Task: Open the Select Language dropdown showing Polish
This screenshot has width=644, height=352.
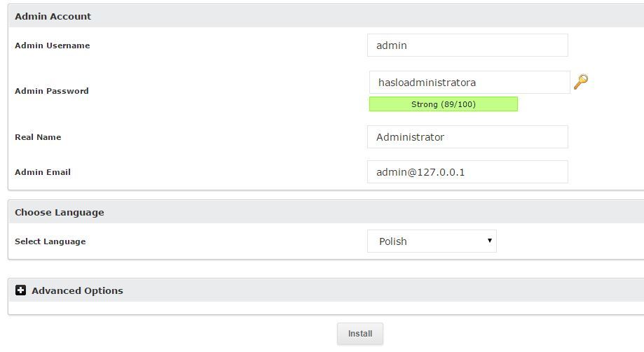Action: 432,241
